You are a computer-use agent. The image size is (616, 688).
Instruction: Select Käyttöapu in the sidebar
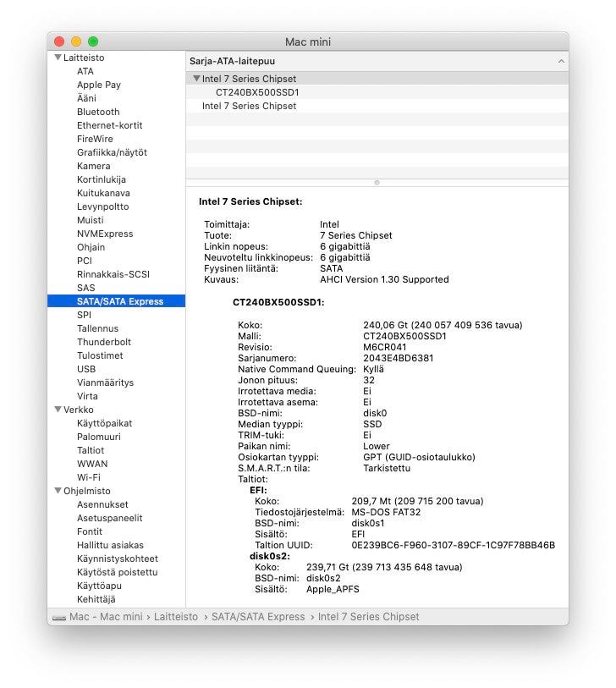coord(99,586)
